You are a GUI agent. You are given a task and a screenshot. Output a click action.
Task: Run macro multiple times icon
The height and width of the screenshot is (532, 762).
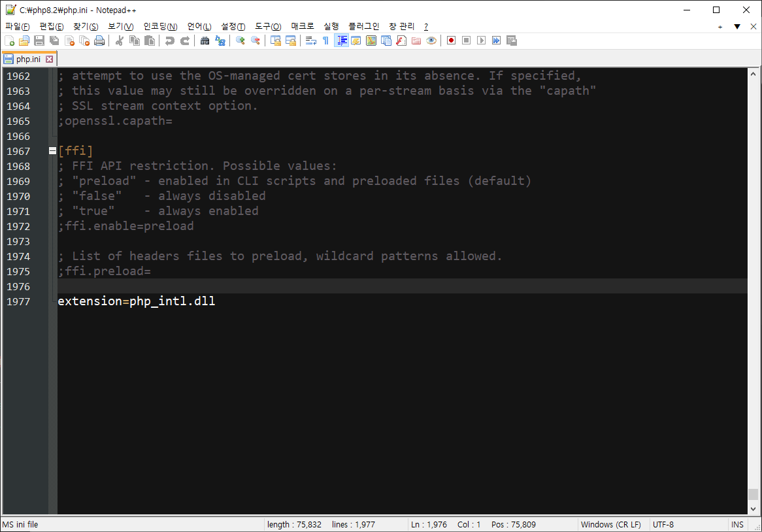pos(496,41)
